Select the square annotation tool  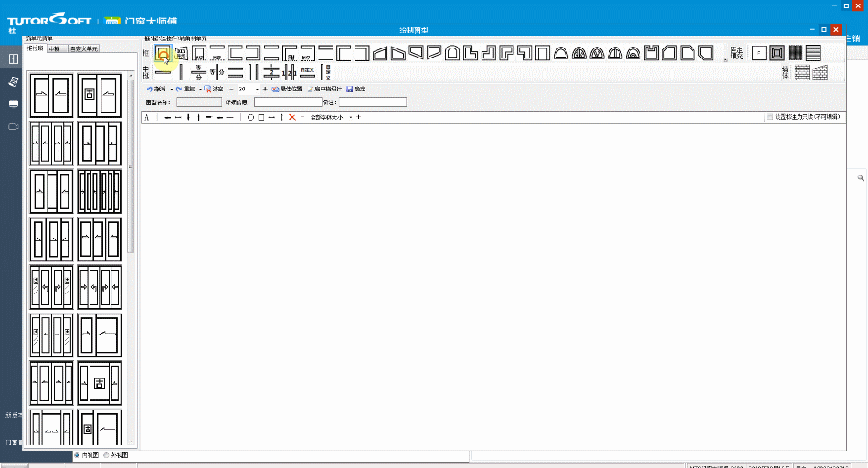coord(260,117)
